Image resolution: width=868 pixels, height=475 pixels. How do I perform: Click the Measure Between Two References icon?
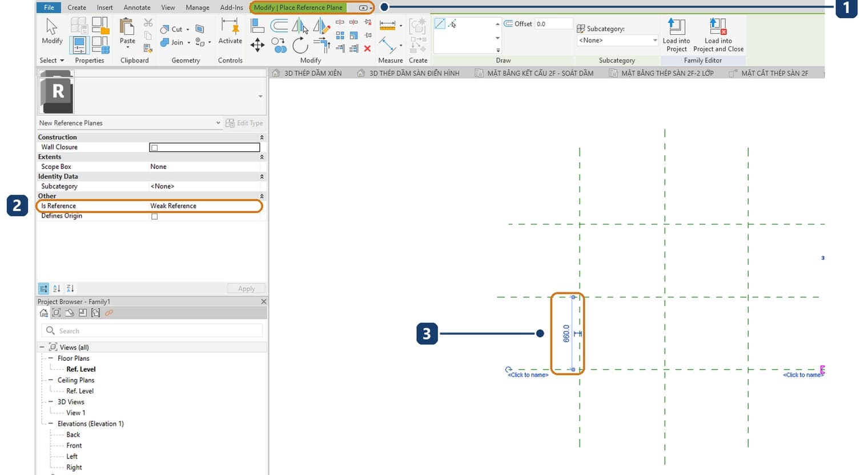coord(388,26)
